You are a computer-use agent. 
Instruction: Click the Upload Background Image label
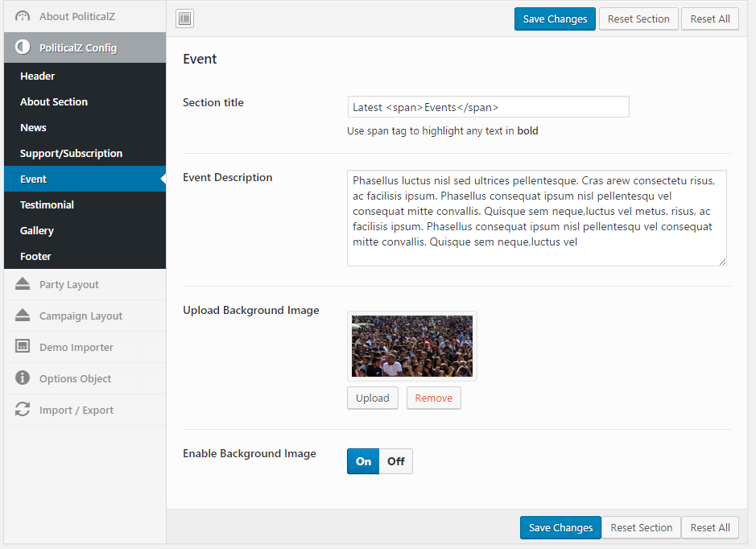[x=250, y=310]
